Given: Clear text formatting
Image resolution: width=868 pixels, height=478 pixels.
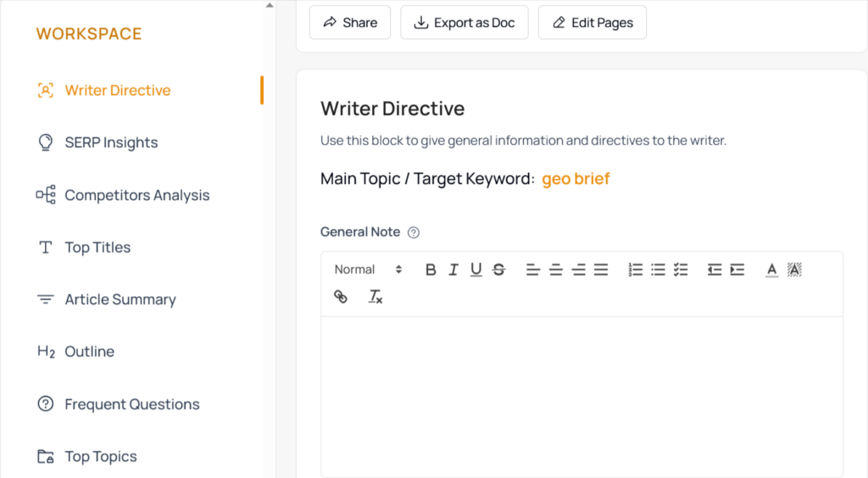Looking at the screenshot, I should (x=376, y=297).
